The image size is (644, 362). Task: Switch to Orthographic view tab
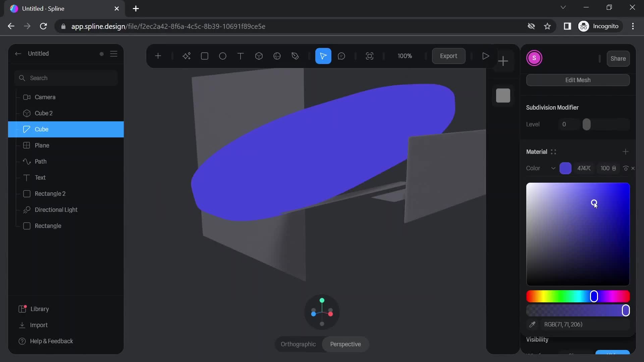click(298, 344)
